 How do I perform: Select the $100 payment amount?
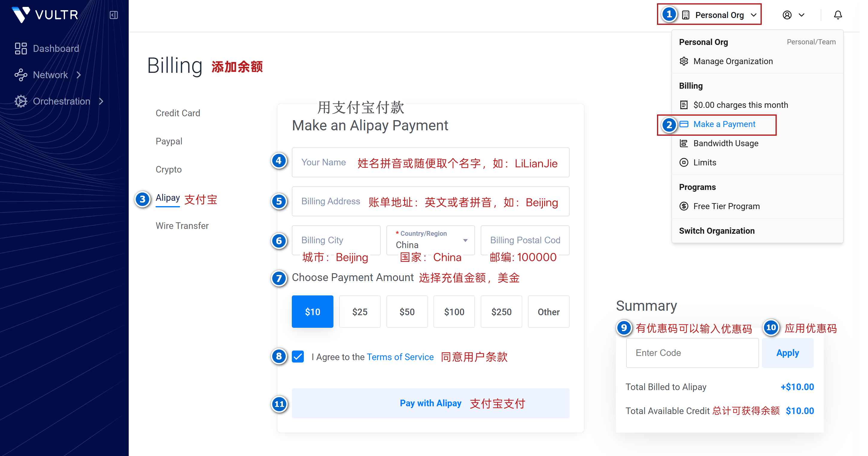pos(454,312)
